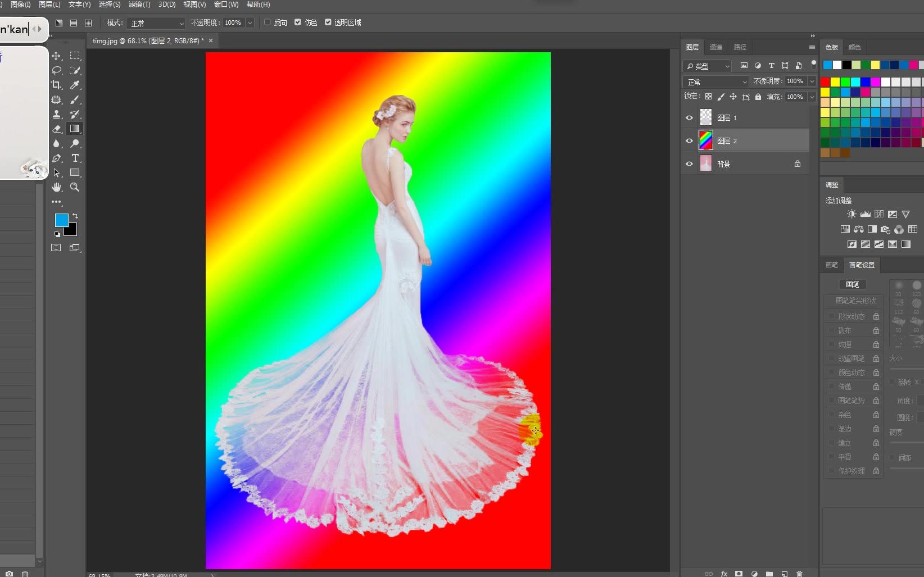Select the Lasso tool
The image size is (924, 577).
(56, 70)
